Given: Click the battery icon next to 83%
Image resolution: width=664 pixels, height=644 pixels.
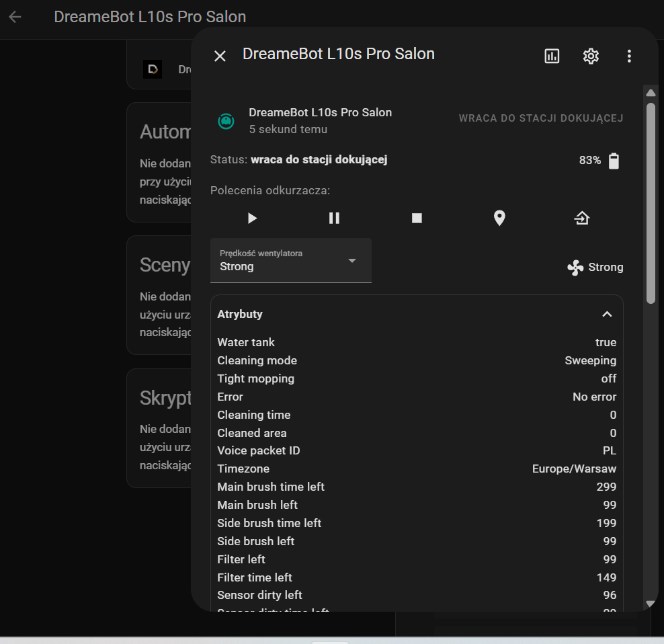Looking at the screenshot, I should tap(614, 161).
